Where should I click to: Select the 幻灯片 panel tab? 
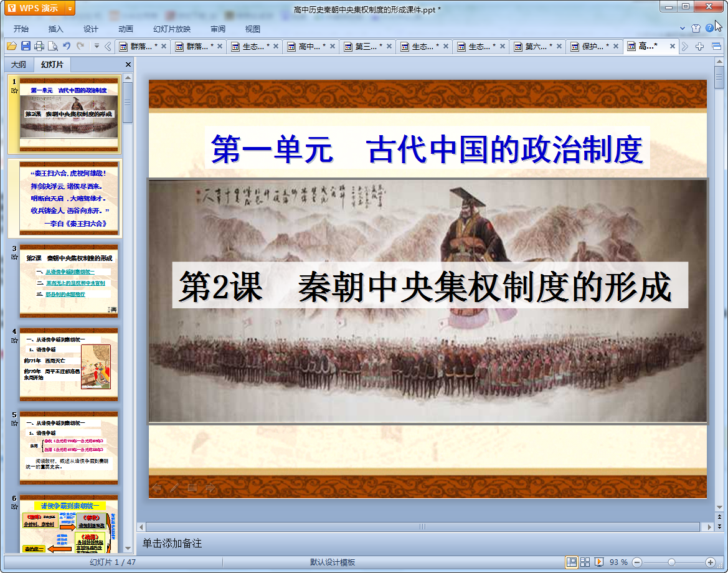(52, 65)
